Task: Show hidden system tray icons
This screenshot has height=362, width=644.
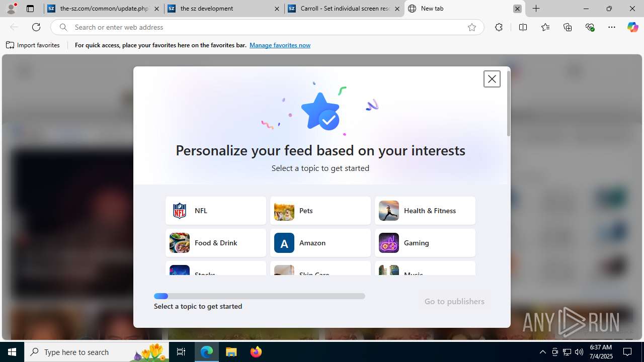Action: click(542, 352)
